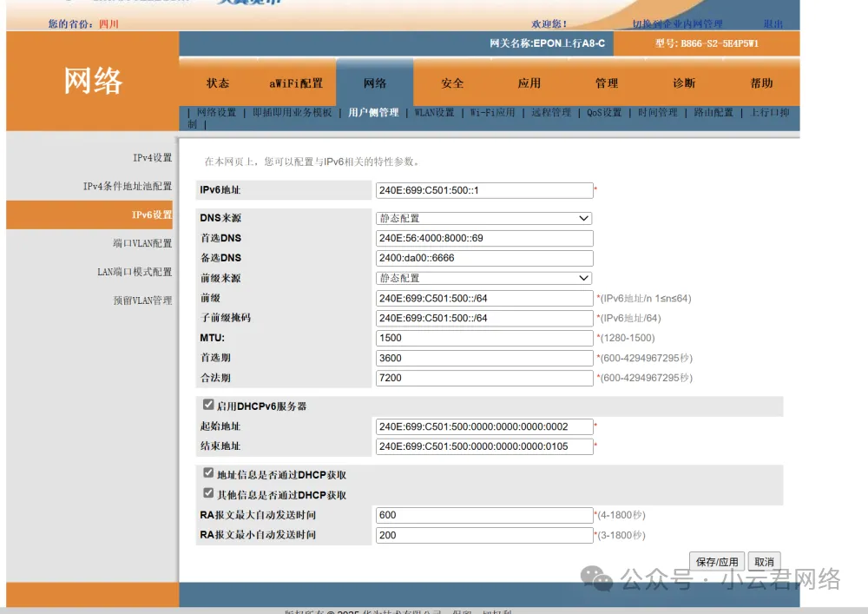Focus the 首选期 input with 3600

[x=484, y=358]
